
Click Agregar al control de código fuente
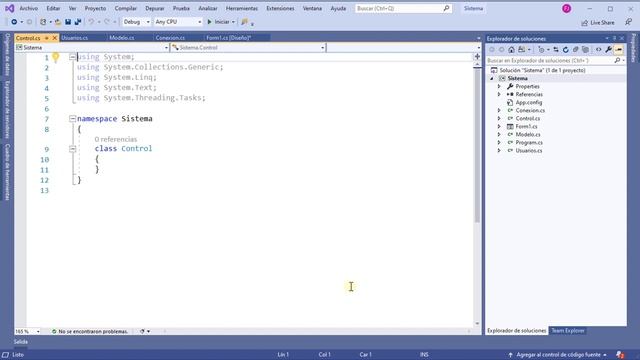[558, 355]
